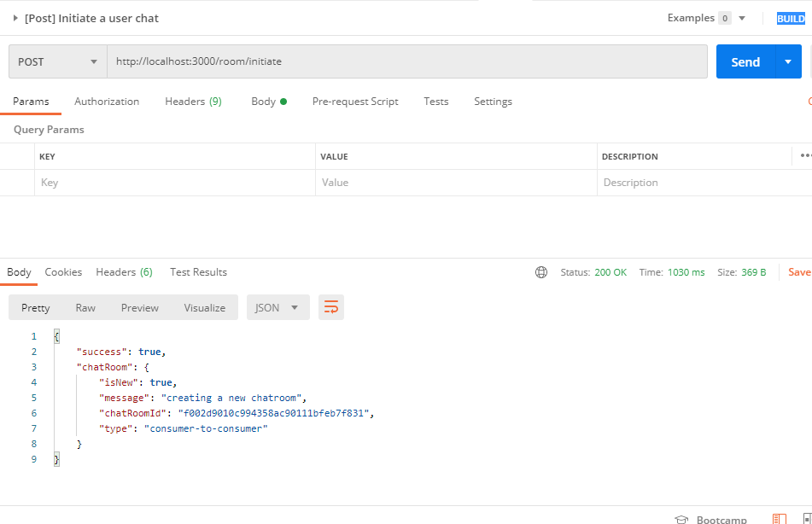This screenshot has height=524, width=812.
Task: Click the globe network icon near Status
Action: (x=540, y=272)
